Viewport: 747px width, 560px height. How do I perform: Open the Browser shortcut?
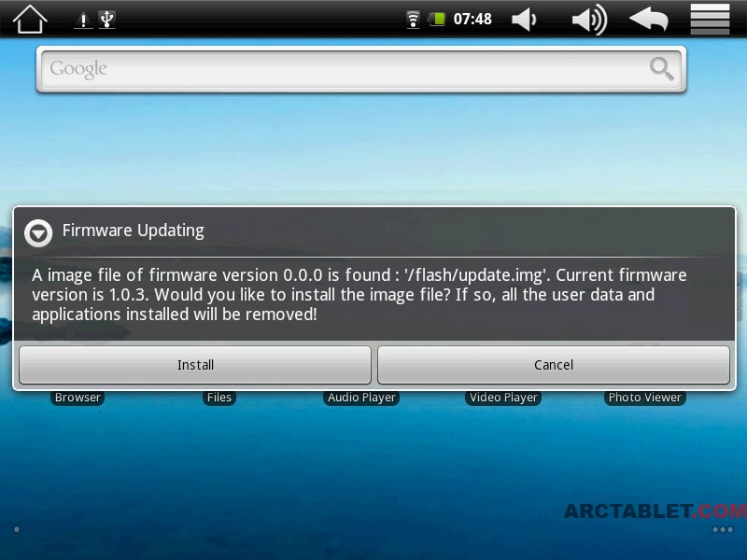pyautogui.click(x=78, y=398)
